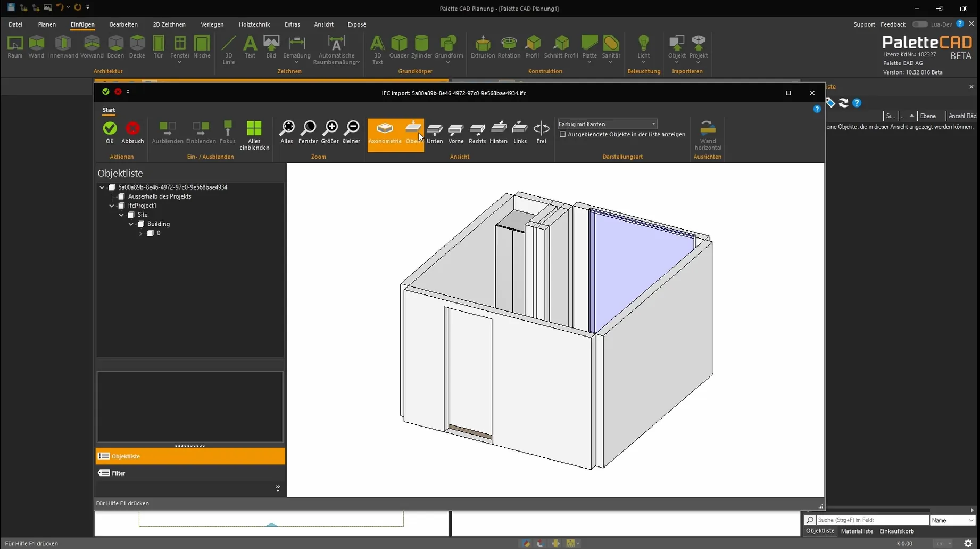
Task: Switch to the Holztechnik menu
Action: click(254, 24)
